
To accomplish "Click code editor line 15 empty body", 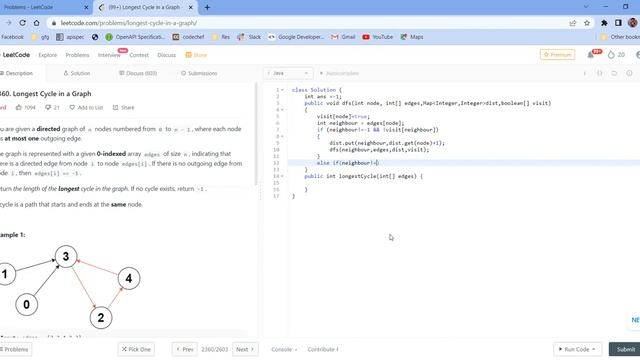I will pos(464,183).
